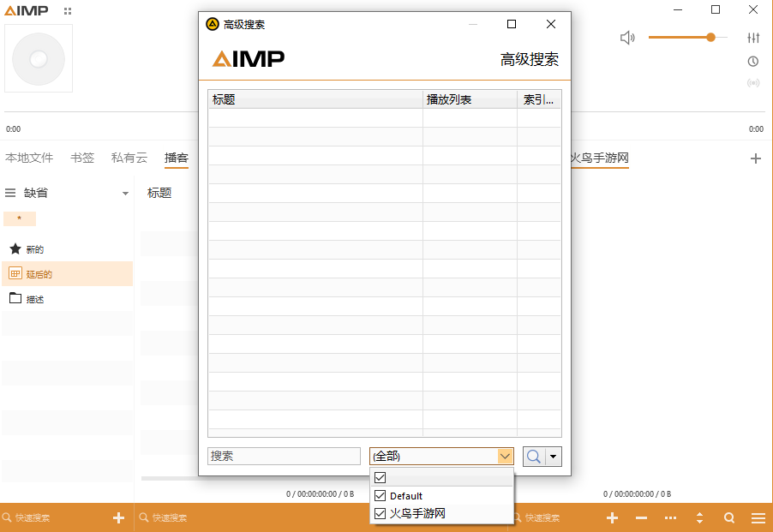
Task: Open the hamburger menu next to 缺省
Action: click(10, 193)
